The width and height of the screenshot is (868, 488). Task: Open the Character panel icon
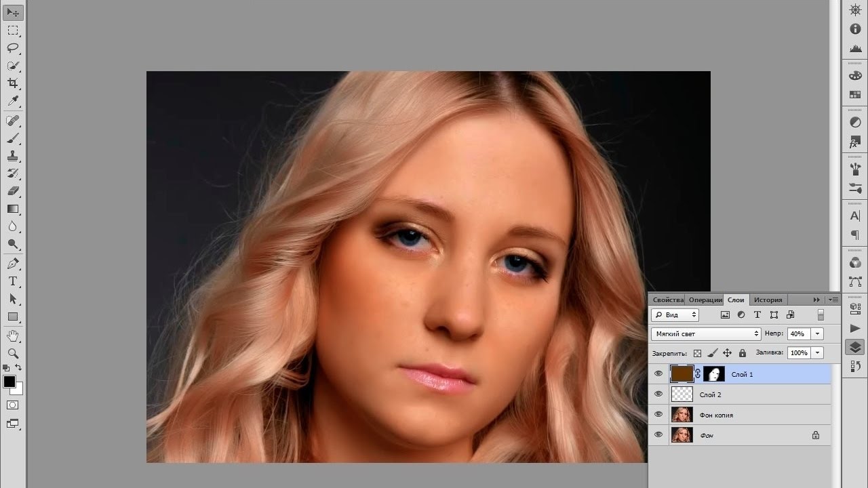click(x=855, y=216)
